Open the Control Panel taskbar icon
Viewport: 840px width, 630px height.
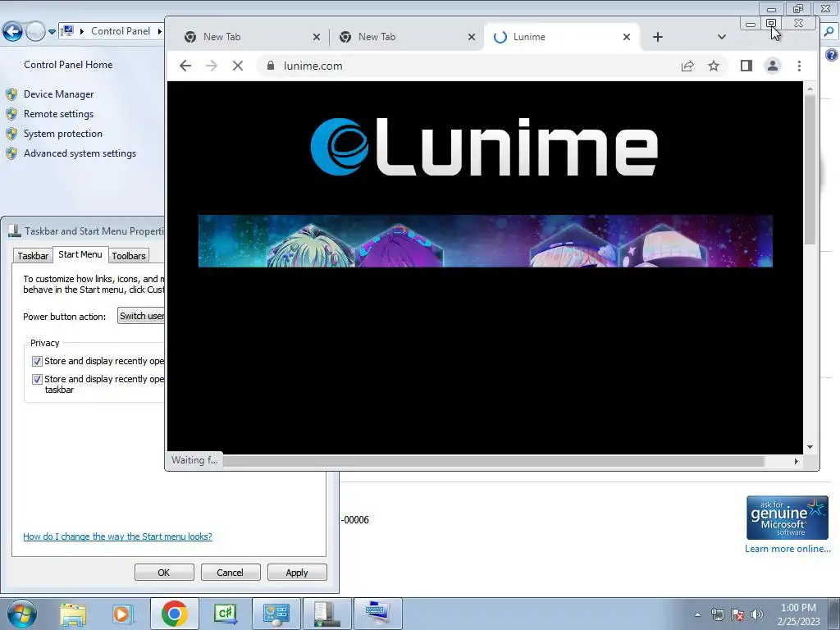click(276, 614)
